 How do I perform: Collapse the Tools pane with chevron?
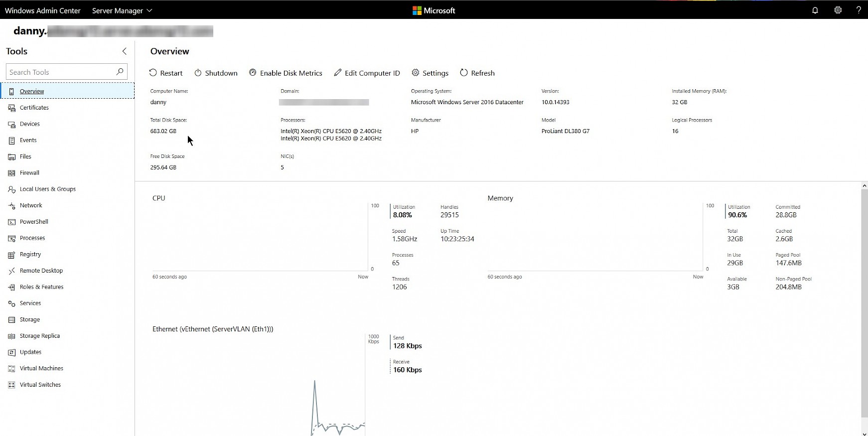125,51
